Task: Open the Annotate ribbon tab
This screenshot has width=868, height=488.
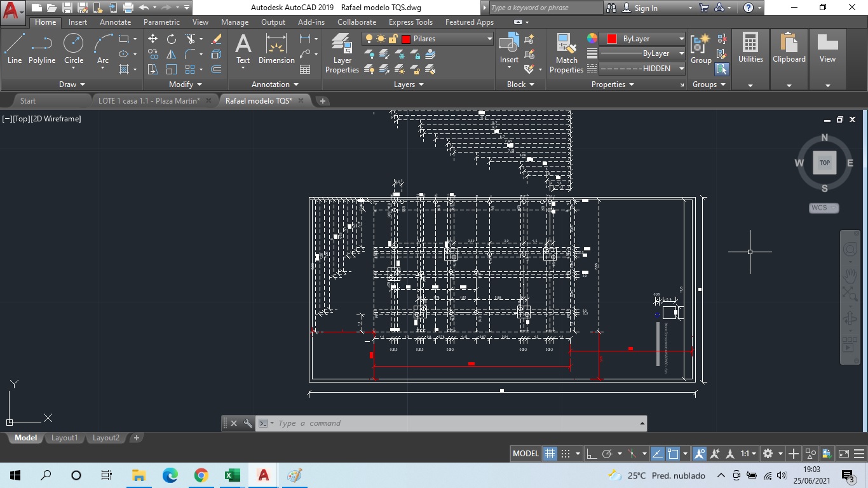Action: pyautogui.click(x=115, y=22)
